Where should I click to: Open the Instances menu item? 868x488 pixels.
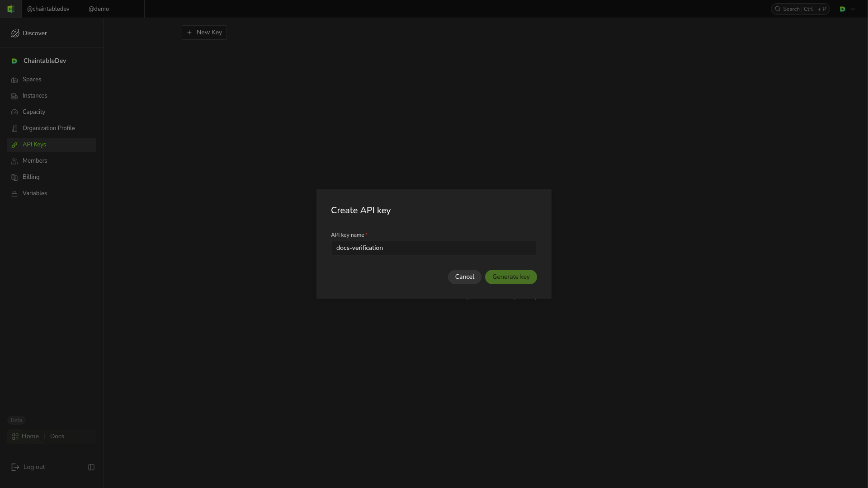(52, 96)
